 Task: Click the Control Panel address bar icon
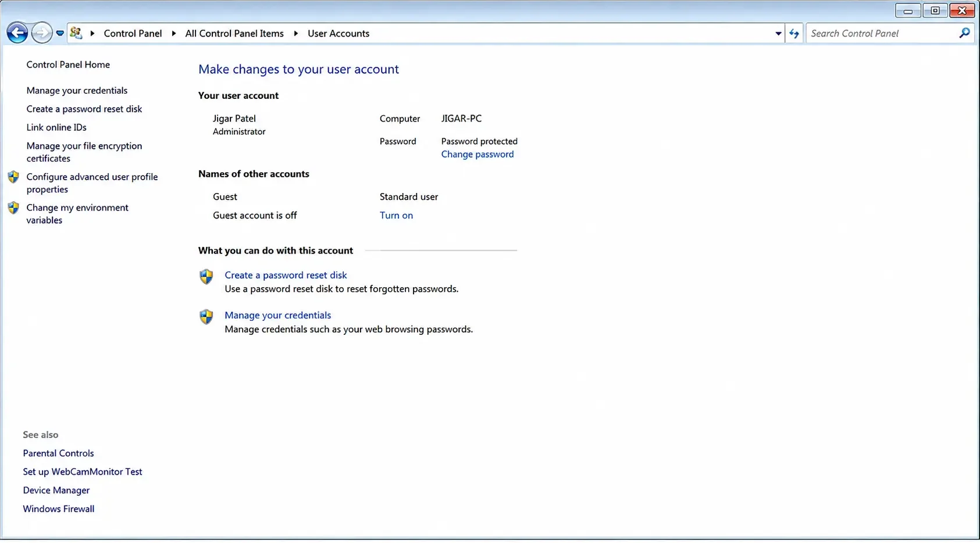[x=76, y=33]
